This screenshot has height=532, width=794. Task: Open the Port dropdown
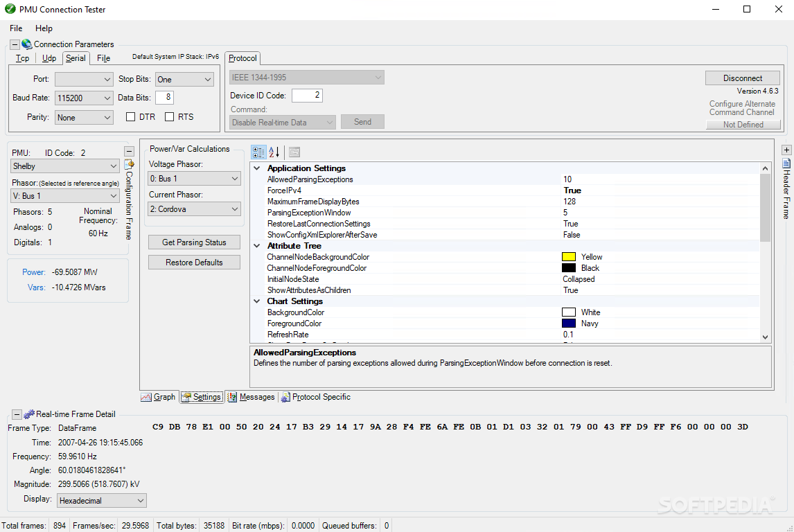point(84,80)
